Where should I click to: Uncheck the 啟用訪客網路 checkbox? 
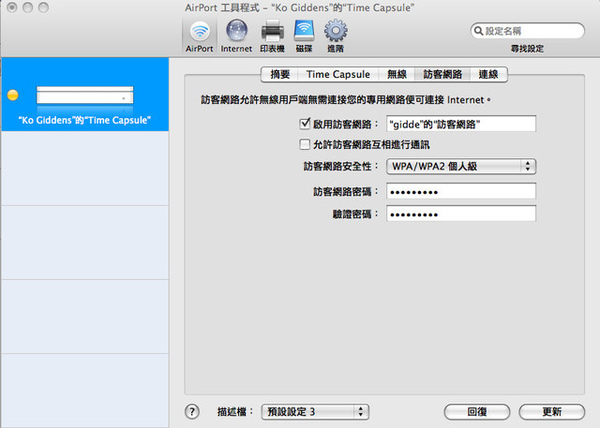coord(305,124)
